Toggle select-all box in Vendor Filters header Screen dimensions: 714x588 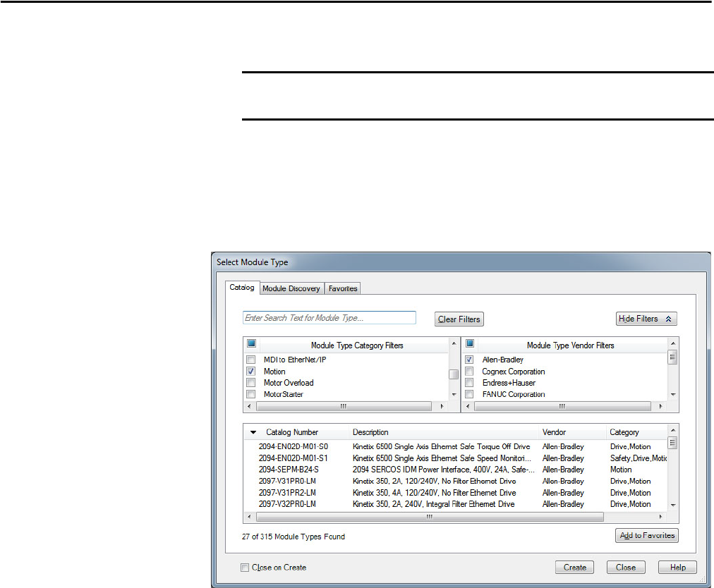click(x=469, y=345)
